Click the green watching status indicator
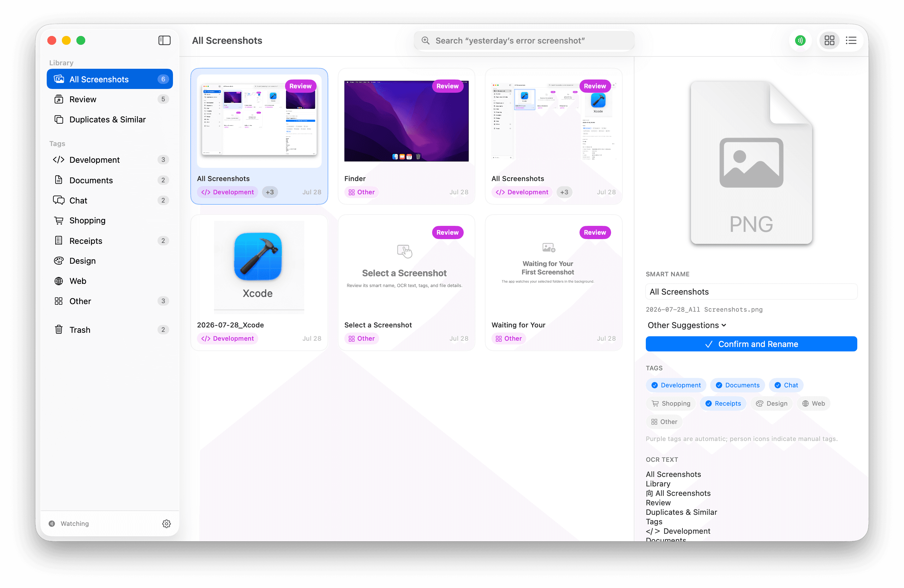Image resolution: width=904 pixels, height=588 pixels. pyautogui.click(x=800, y=40)
